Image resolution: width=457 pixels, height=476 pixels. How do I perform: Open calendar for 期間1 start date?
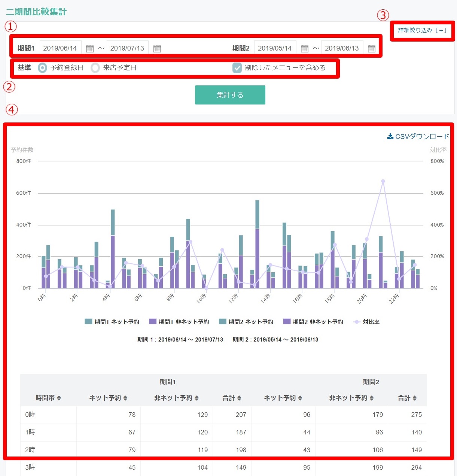point(90,48)
